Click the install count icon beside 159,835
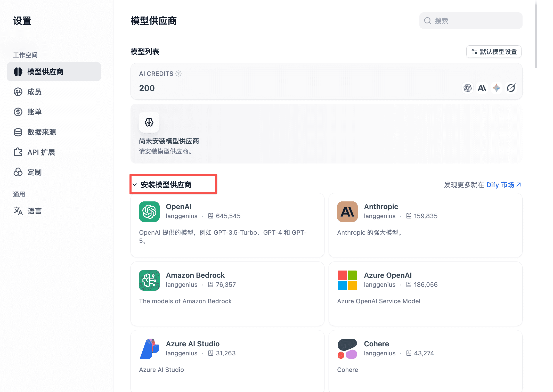 click(x=409, y=216)
